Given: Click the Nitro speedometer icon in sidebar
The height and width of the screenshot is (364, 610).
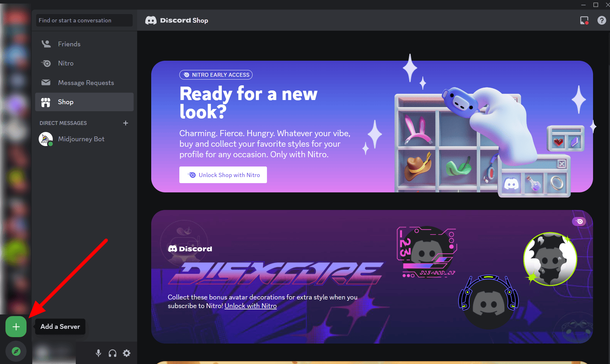Looking at the screenshot, I should click(46, 63).
